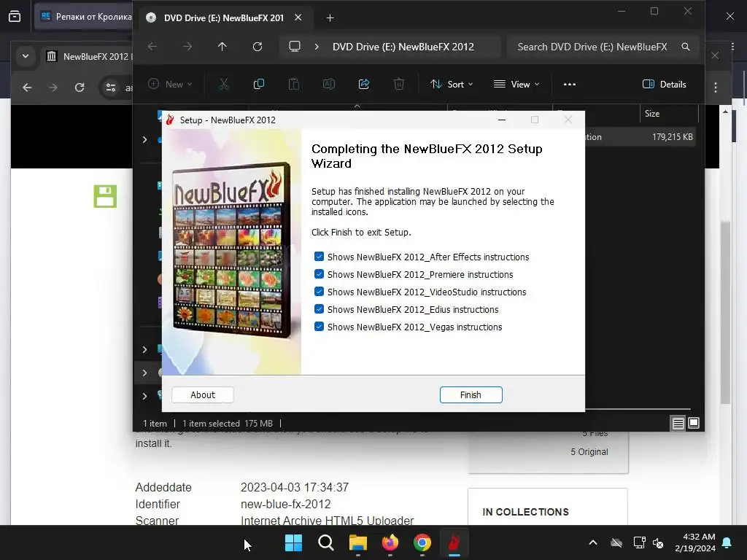Image resolution: width=747 pixels, height=560 pixels.
Task: Click DVD Drive (E:) NewBlueFX 2012 breadcrumb
Action: [403, 47]
